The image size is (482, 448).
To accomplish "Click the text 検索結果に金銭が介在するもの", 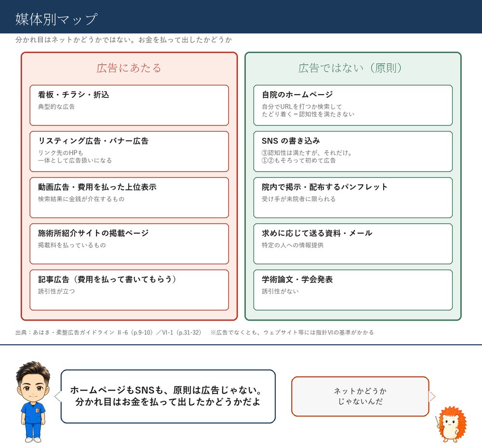I will 81,199.
